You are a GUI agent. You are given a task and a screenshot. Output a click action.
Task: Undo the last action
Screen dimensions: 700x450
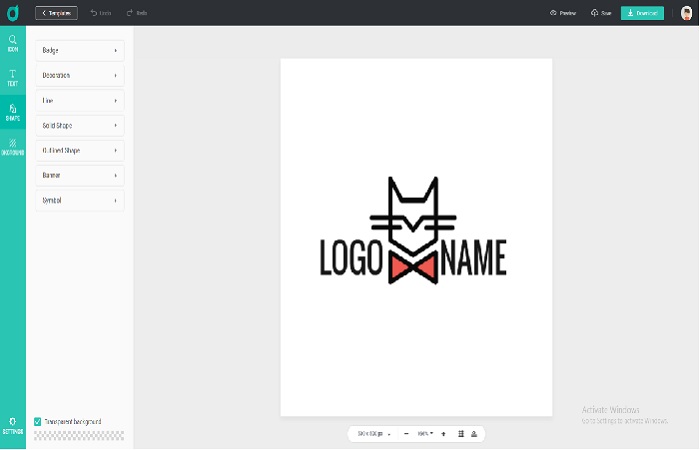[x=101, y=13]
